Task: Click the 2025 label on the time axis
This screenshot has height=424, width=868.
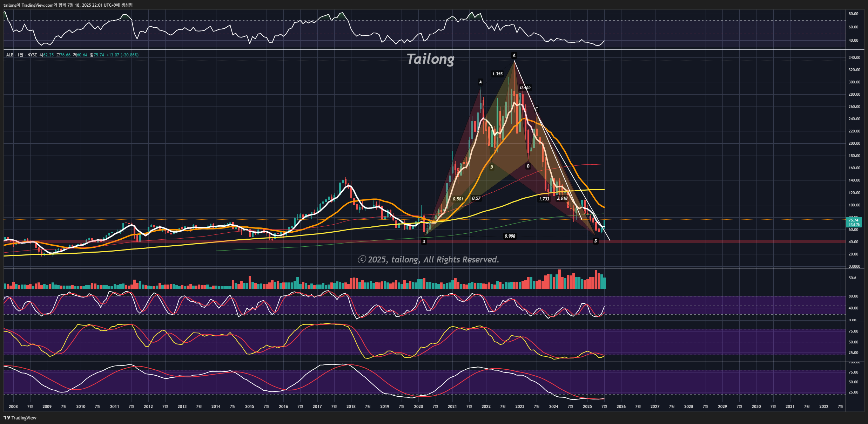Action: [x=587, y=406]
